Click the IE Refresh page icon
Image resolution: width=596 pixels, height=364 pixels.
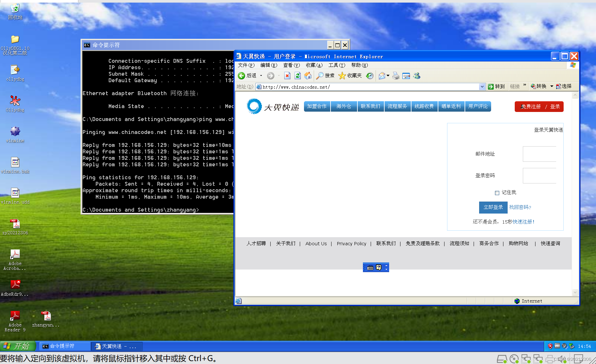(x=298, y=76)
